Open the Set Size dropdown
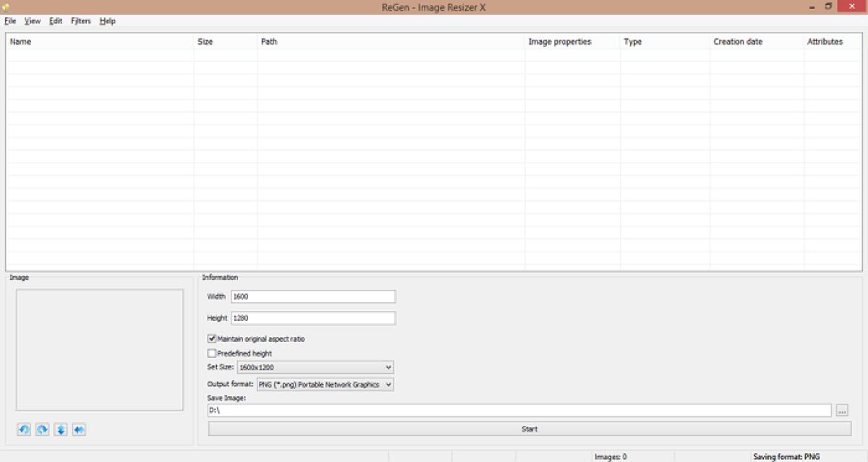The height and width of the screenshot is (462, 868). 388,367
